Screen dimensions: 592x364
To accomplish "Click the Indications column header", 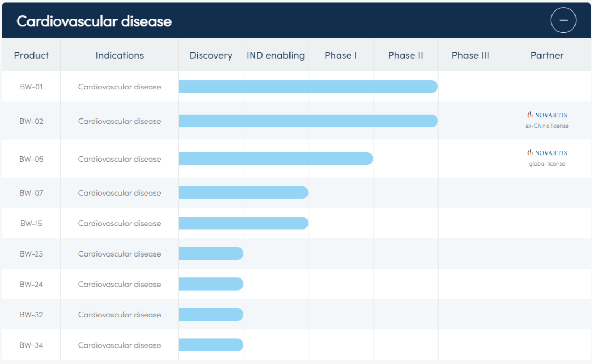I will tap(119, 55).
